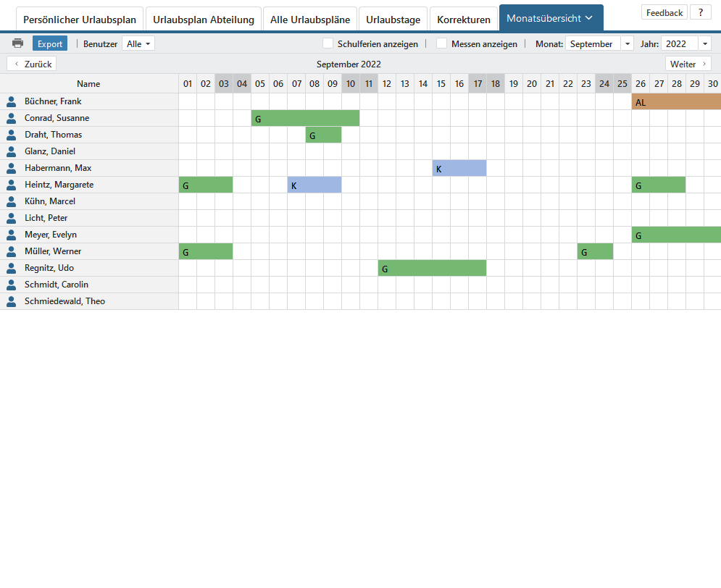Click Habermann's blue K absence bar

coord(459,169)
